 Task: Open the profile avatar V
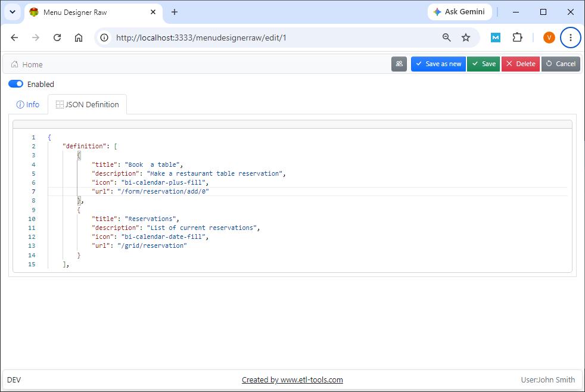click(549, 38)
